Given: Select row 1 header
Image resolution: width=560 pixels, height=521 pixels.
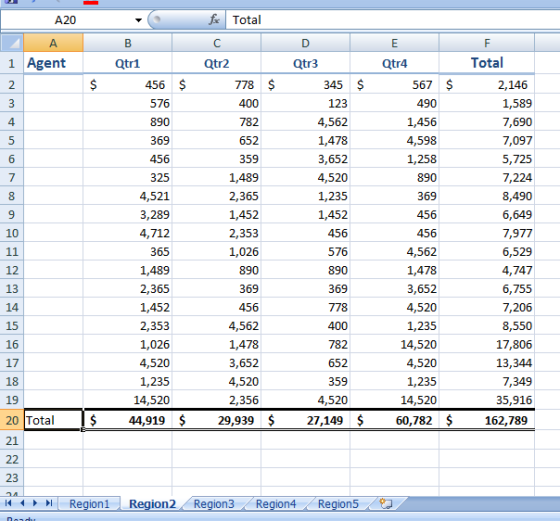Looking at the screenshot, I should pos(12,63).
